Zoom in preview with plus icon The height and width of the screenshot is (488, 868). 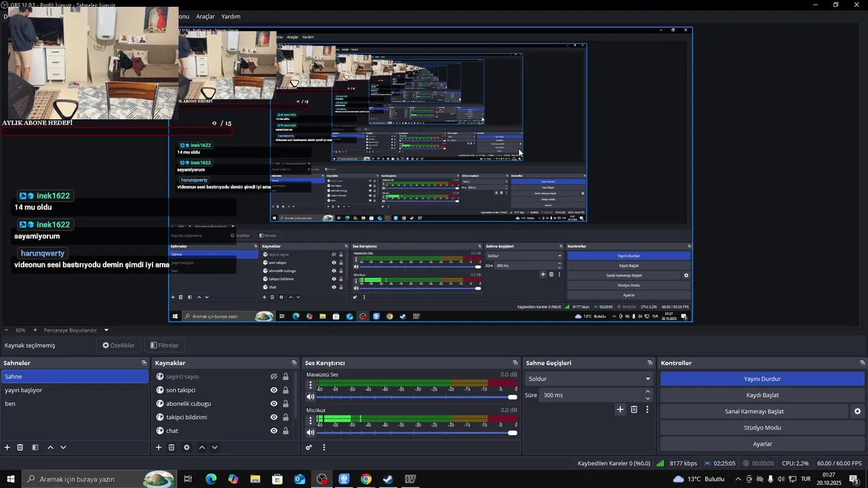tap(35, 330)
